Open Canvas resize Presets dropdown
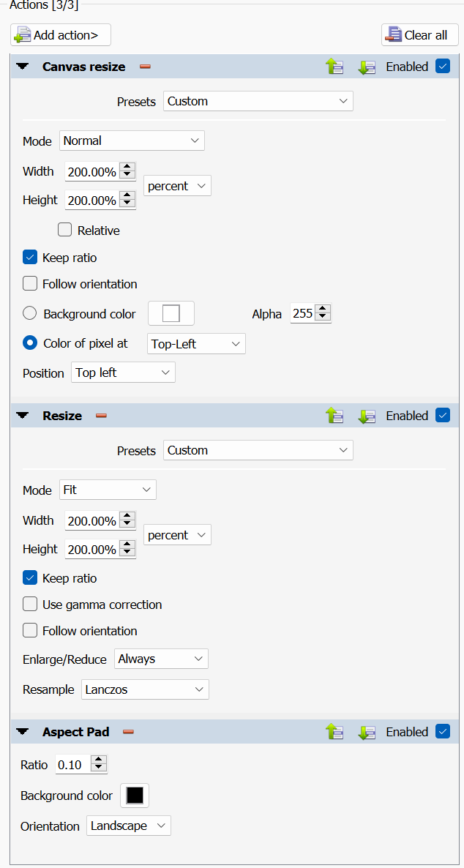 (258, 101)
